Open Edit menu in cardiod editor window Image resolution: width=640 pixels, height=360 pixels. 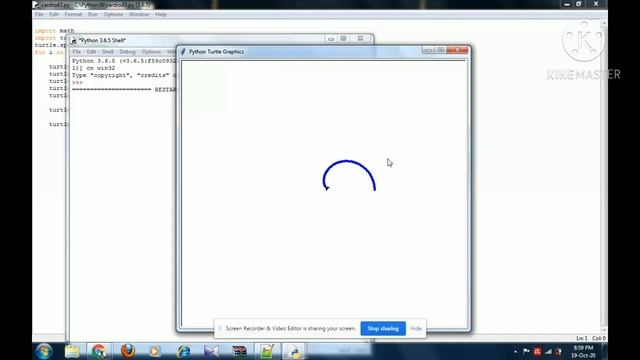53,14
